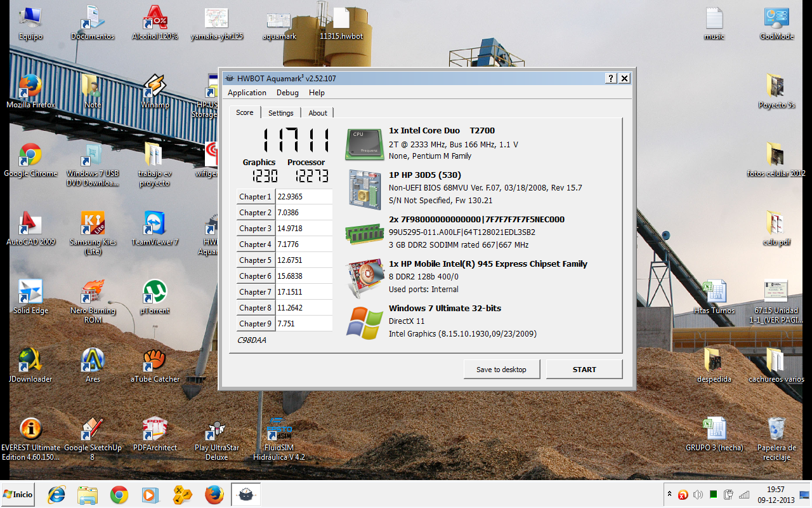812x508 pixels.
Task: Click the checksum text C98DAA
Action: click(x=252, y=340)
